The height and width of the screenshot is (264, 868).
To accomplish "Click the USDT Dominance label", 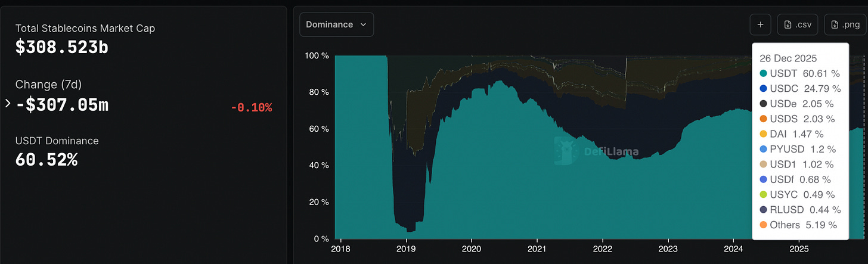I will [x=57, y=141].
